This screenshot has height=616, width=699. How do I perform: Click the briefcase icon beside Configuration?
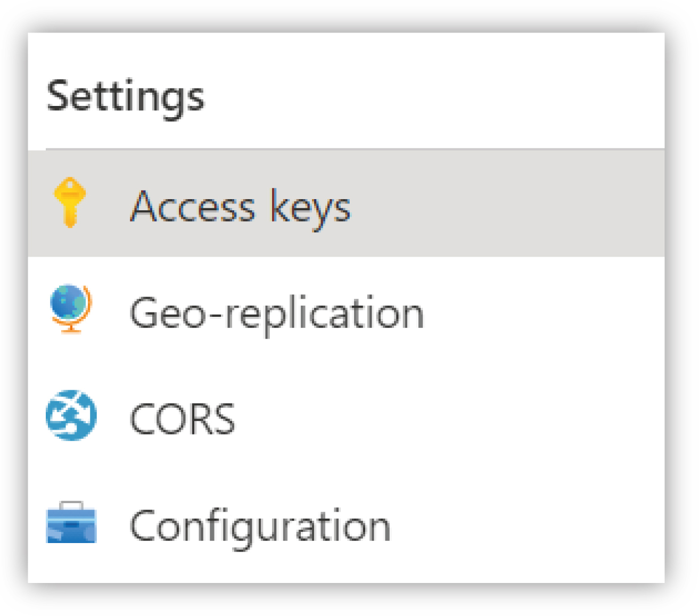coord(71,522)
